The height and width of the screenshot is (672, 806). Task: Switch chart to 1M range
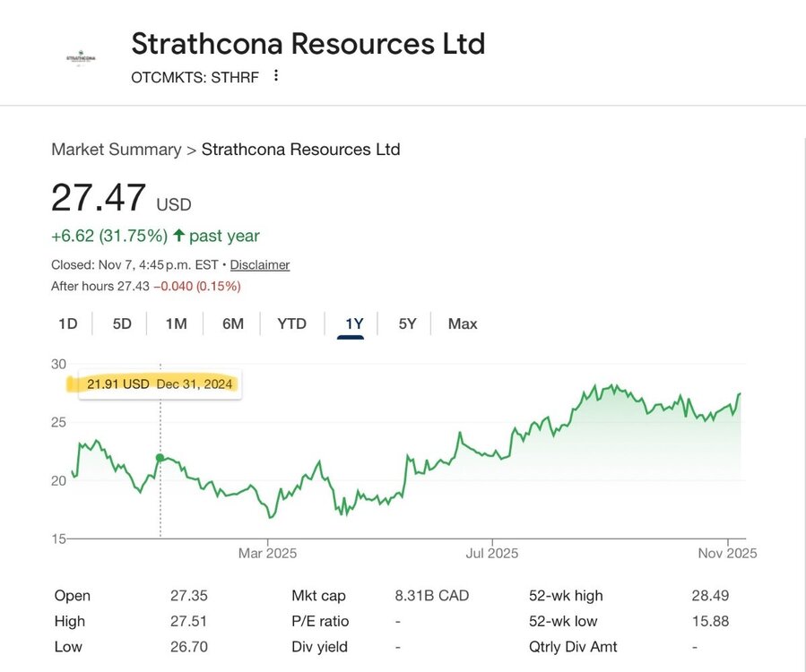[176, 323]
